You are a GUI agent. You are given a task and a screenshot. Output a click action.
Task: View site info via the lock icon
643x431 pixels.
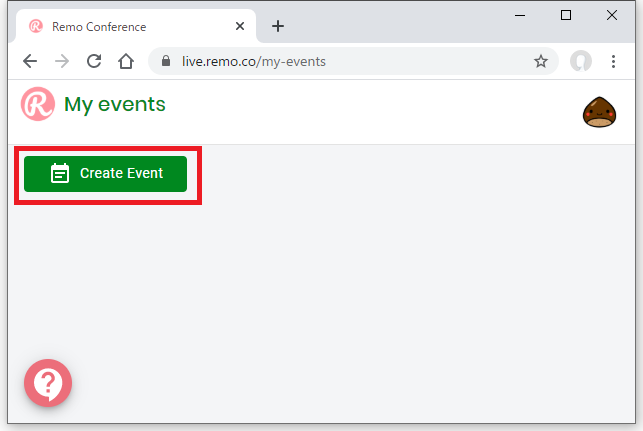(x=166, y=61)
